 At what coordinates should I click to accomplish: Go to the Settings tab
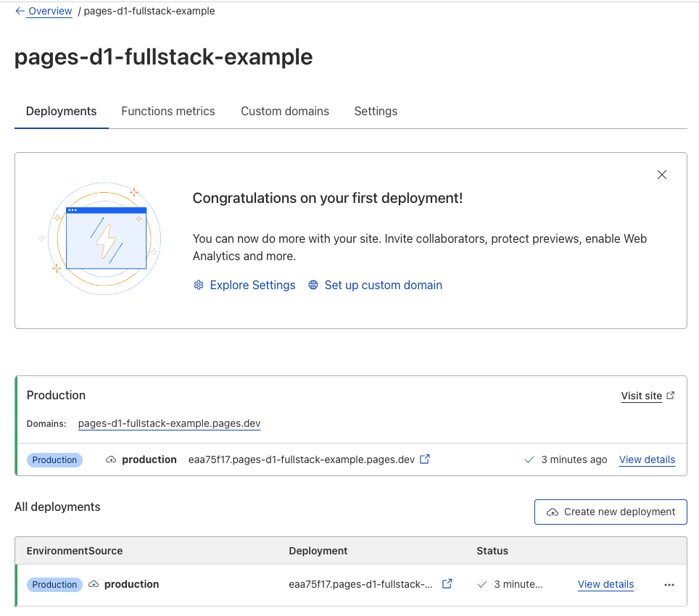click(x=376, y=112)
